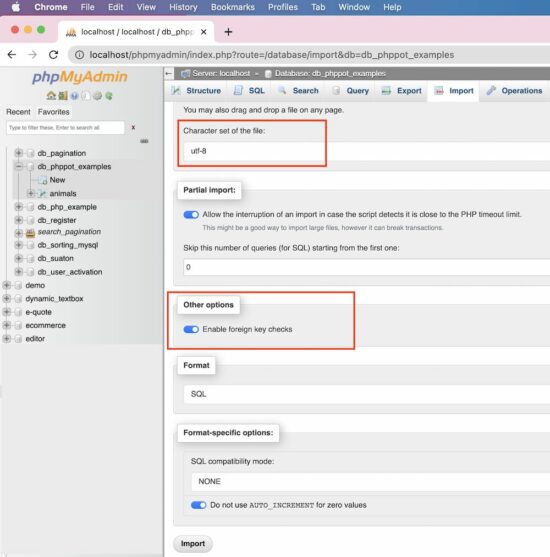
Task: Open the MySQL documentation page icon
Action: click(x=86, y=96)
